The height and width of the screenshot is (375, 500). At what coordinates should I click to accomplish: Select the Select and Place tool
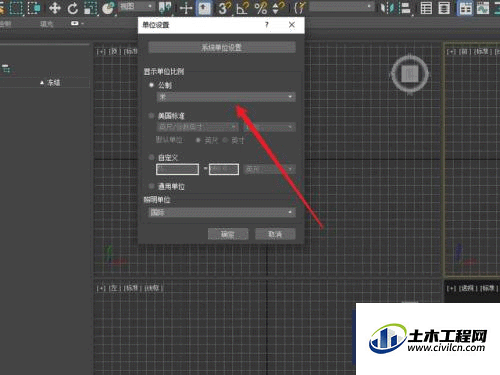(108, 8)
